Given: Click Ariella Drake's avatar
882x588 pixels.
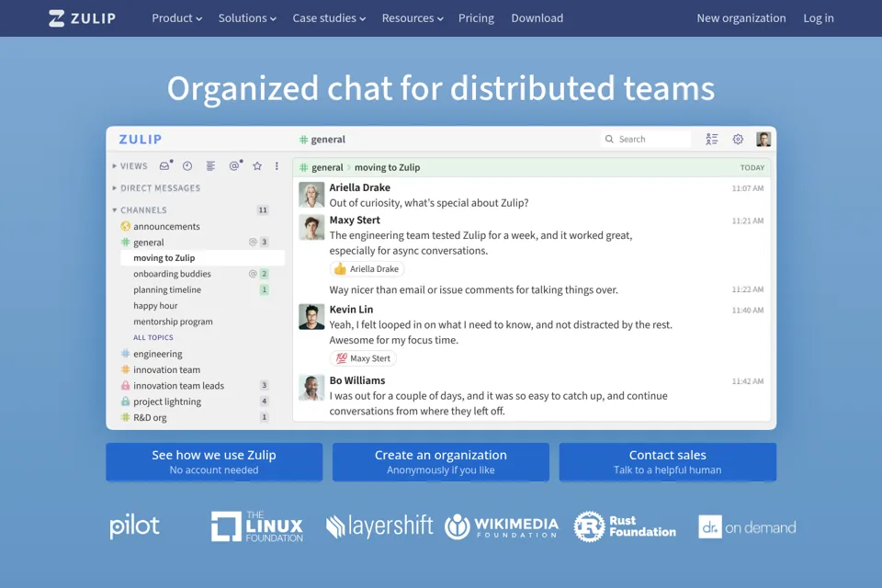Looking at the screenshot, I should tap(311, 195).
